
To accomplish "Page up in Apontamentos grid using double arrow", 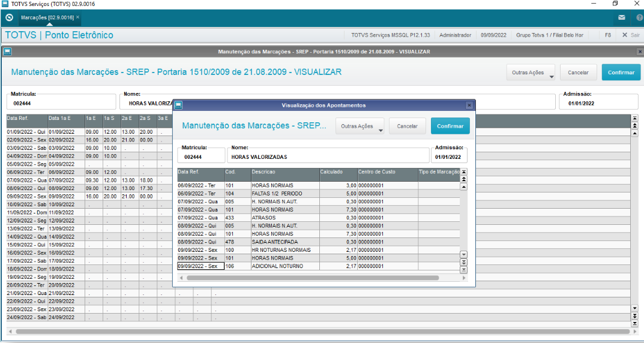I will click(x=464, y=179).
